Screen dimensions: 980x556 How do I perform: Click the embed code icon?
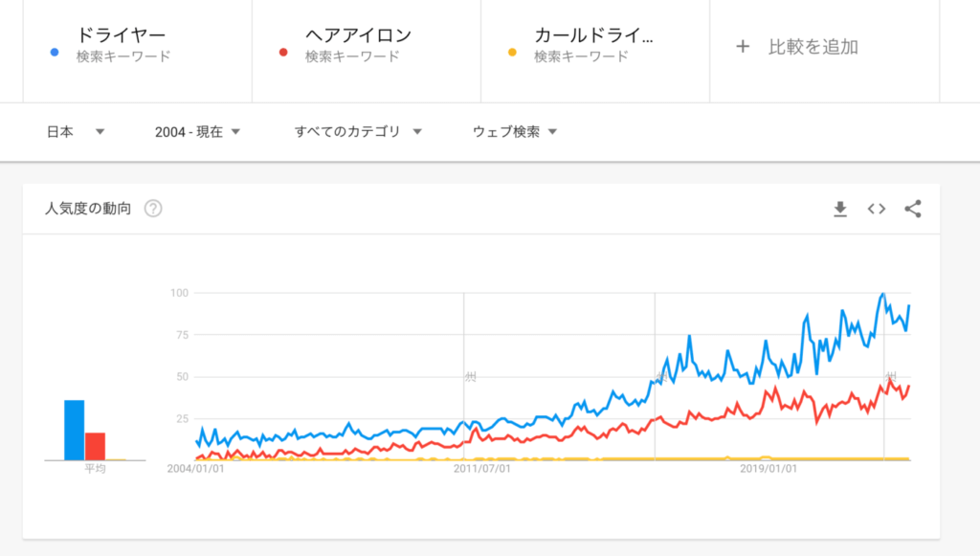(876, 209)
